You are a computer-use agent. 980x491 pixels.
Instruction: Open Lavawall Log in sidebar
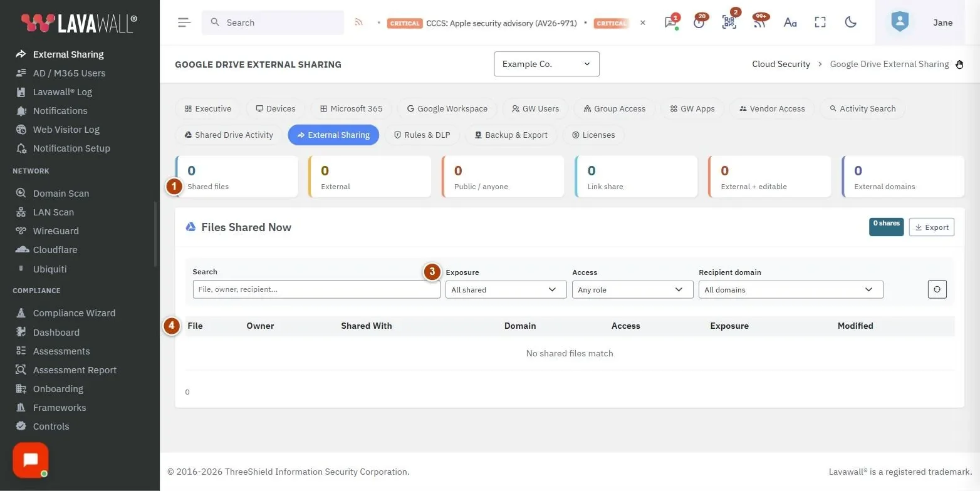click(x=63, y=92)
